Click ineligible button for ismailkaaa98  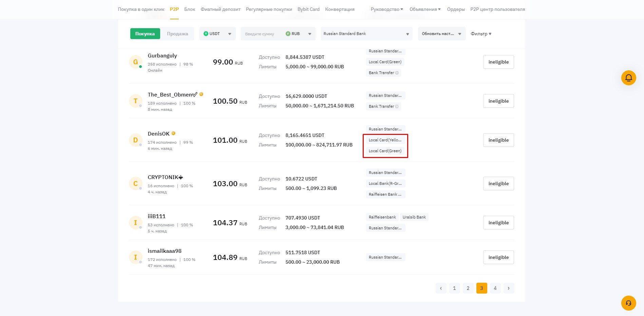click(498, 257)
